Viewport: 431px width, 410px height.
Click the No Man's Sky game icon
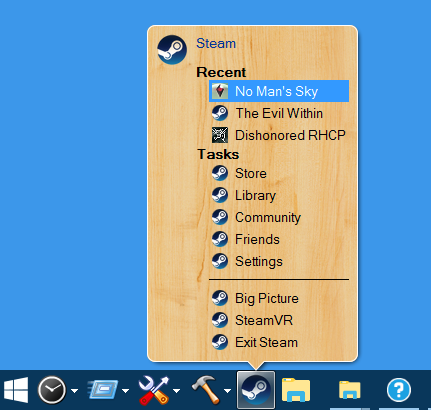click(220, 91)
